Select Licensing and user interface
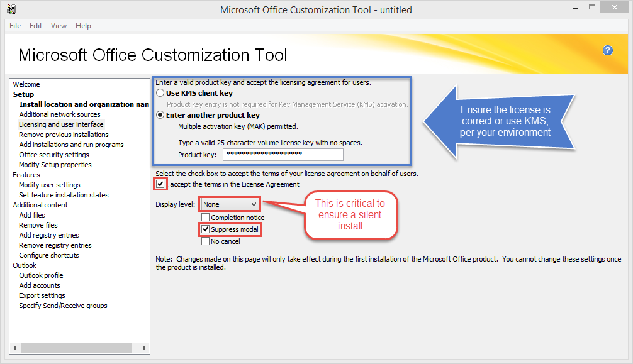This screenshot has width=633, height=364. tap(61, 124)
